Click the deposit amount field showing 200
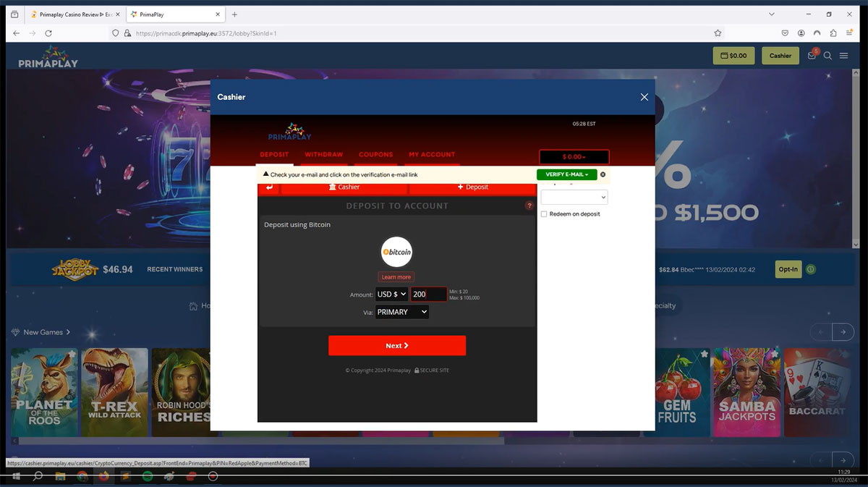868x487 pixels. [x=428, y=295]
